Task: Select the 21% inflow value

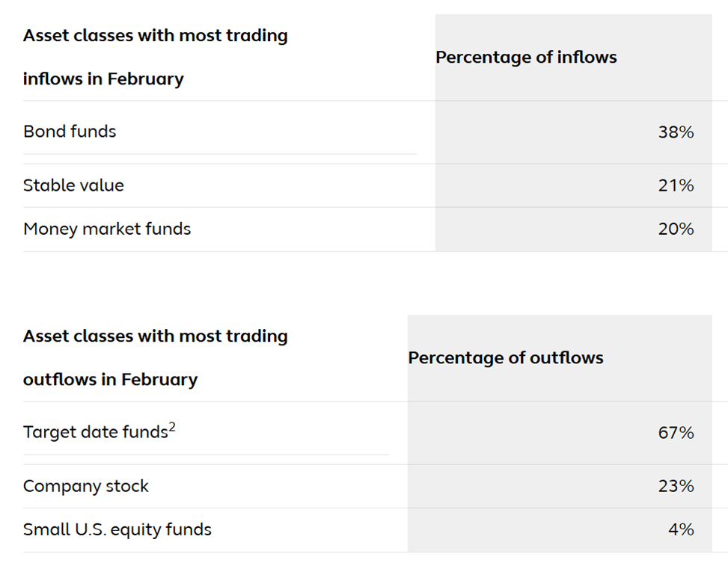Action: coord(676,185)
